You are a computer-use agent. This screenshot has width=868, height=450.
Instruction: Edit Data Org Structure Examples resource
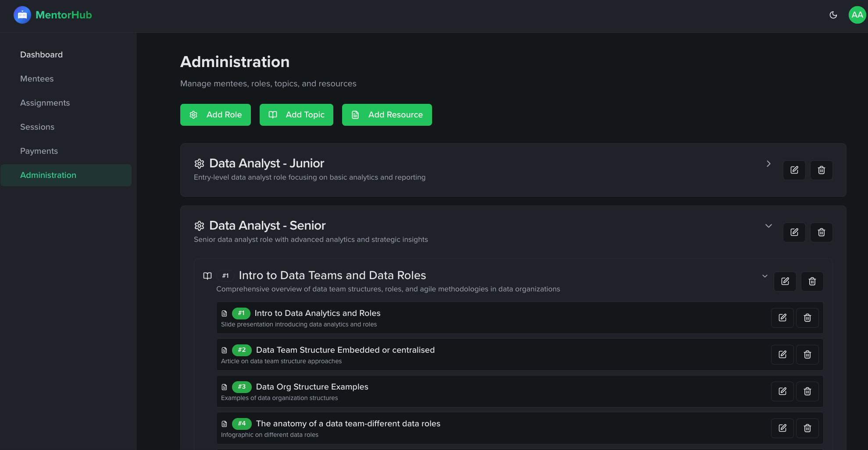point(782,391)
